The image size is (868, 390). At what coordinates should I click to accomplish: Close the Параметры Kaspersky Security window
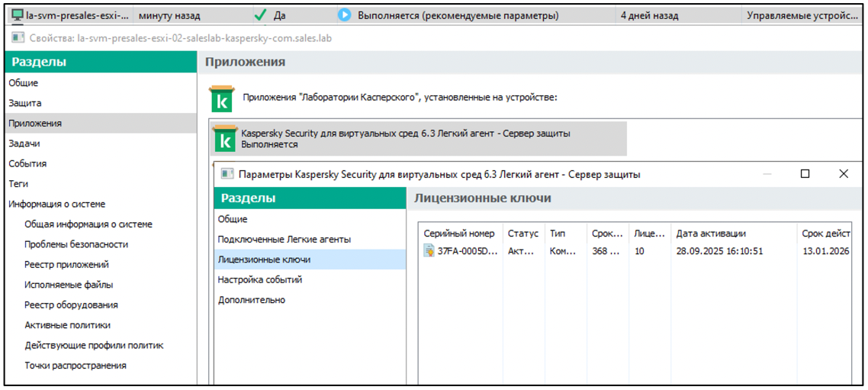click(x=844, y=174)
